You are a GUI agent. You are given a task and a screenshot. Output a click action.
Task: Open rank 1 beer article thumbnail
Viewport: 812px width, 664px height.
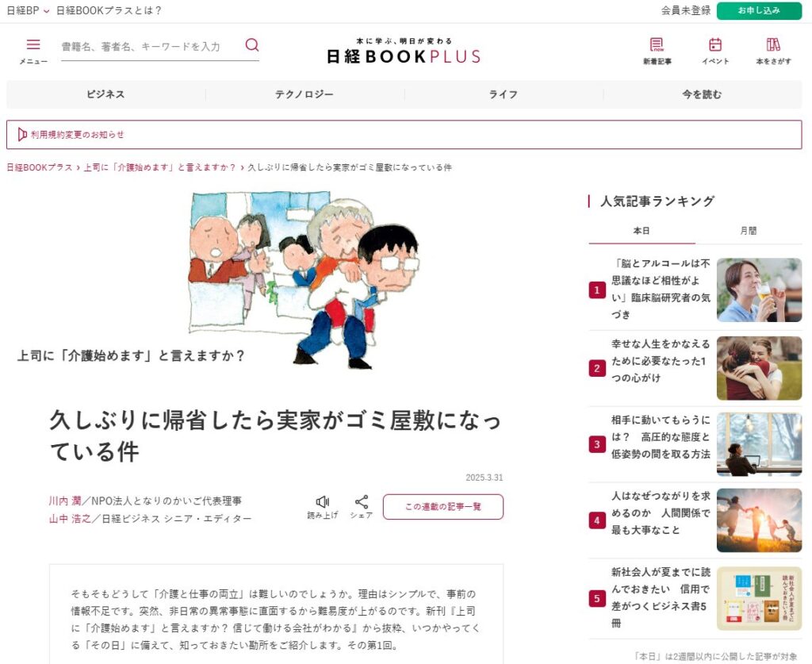tap(759, 290)
